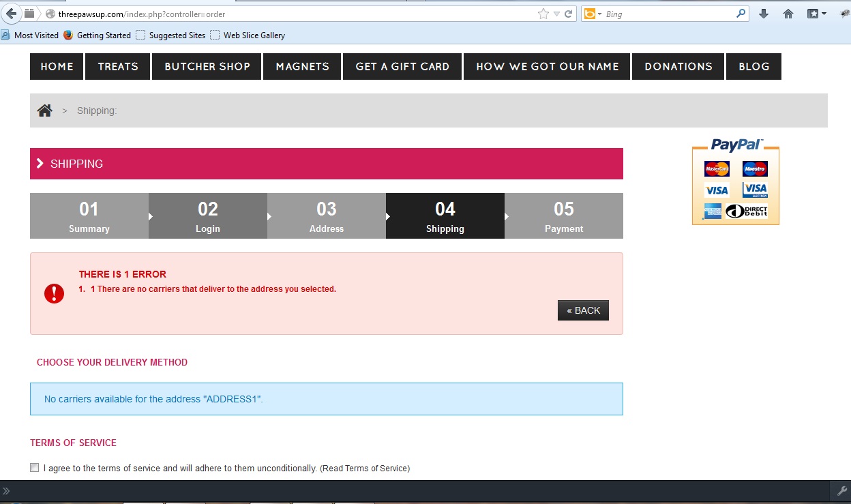Click the Direct Debit logo
The height and width of the screenshot is (504, 851).
point(747,211)
